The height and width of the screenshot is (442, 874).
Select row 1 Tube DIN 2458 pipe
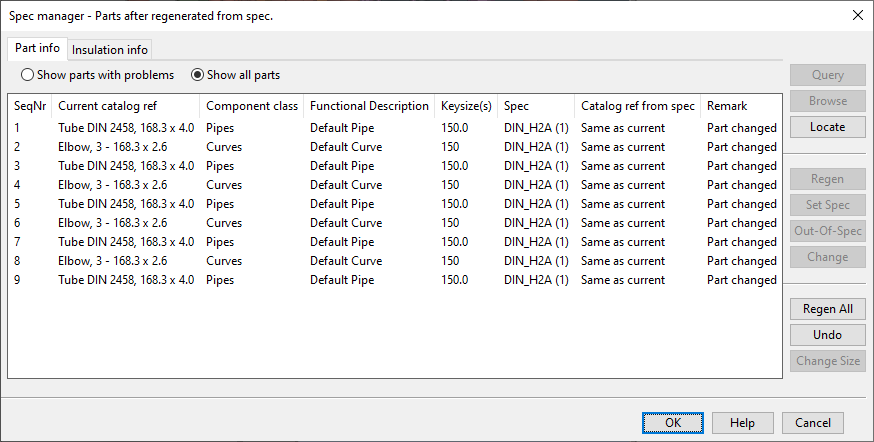tap(126, 128)
